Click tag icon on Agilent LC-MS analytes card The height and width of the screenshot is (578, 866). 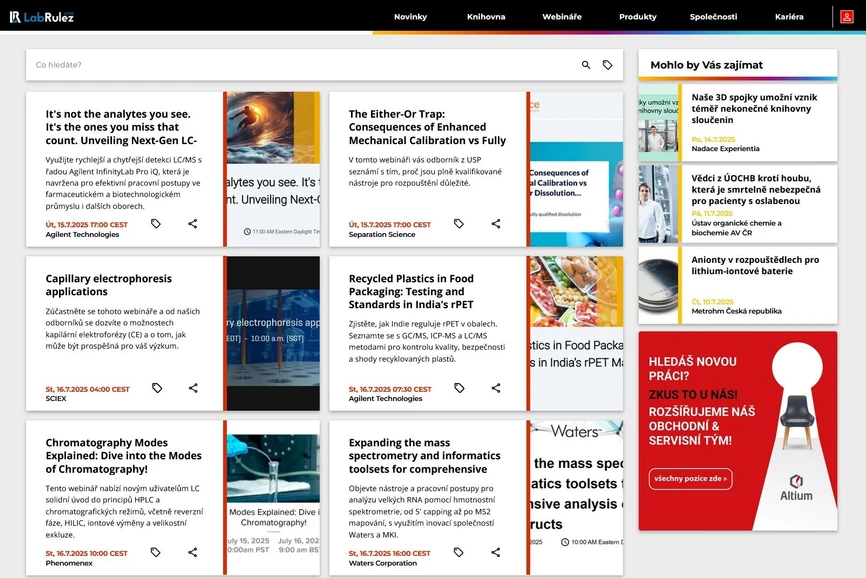156,224
